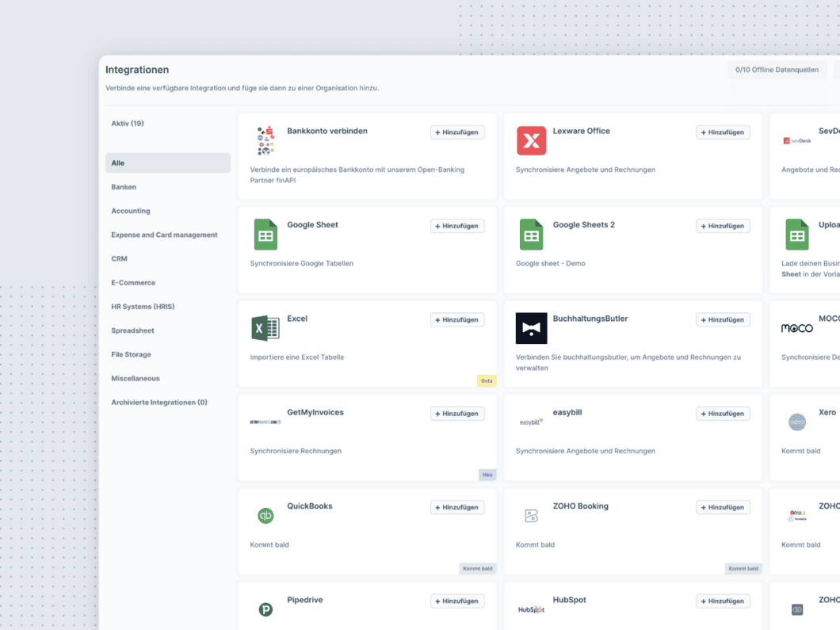
Task: Click the Pipedrive logo icon
Action: point(265,609)
